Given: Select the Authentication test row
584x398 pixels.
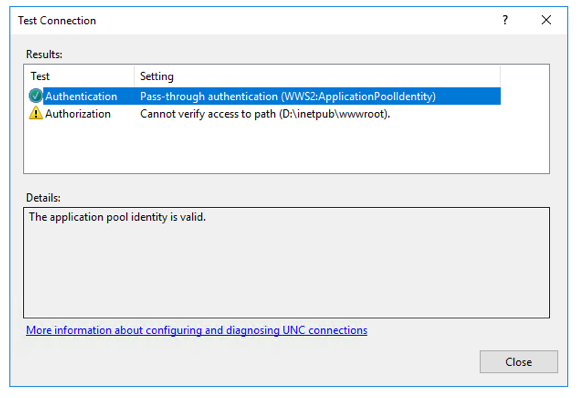Looking at the screenshot, I should (264, 96).
